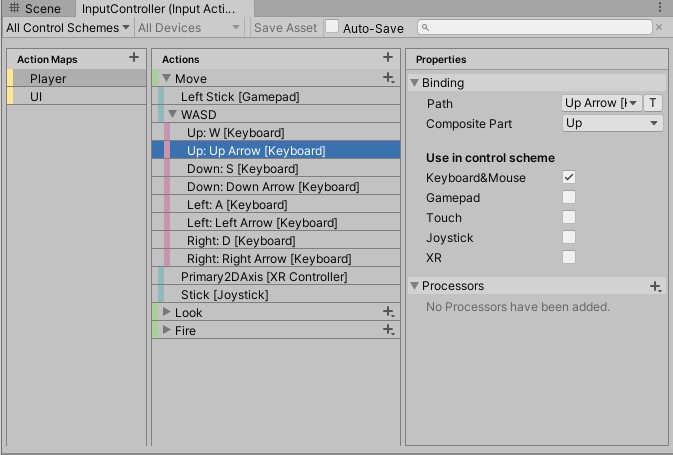Expand the Fire action
This screenshot has width=673, height=455.
(x=167, y=330)
